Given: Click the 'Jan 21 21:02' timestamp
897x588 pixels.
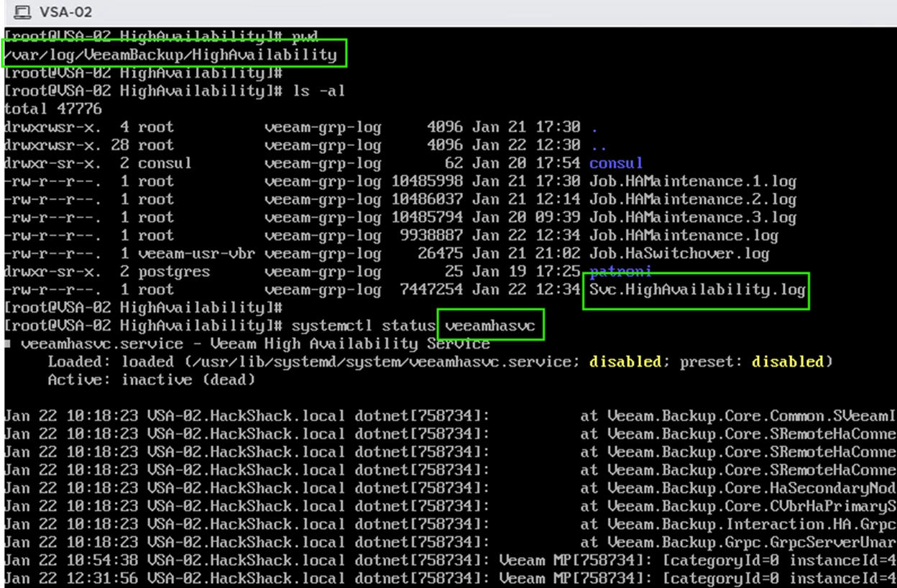Looking at the screenshot, I should (x=526, y=253).
